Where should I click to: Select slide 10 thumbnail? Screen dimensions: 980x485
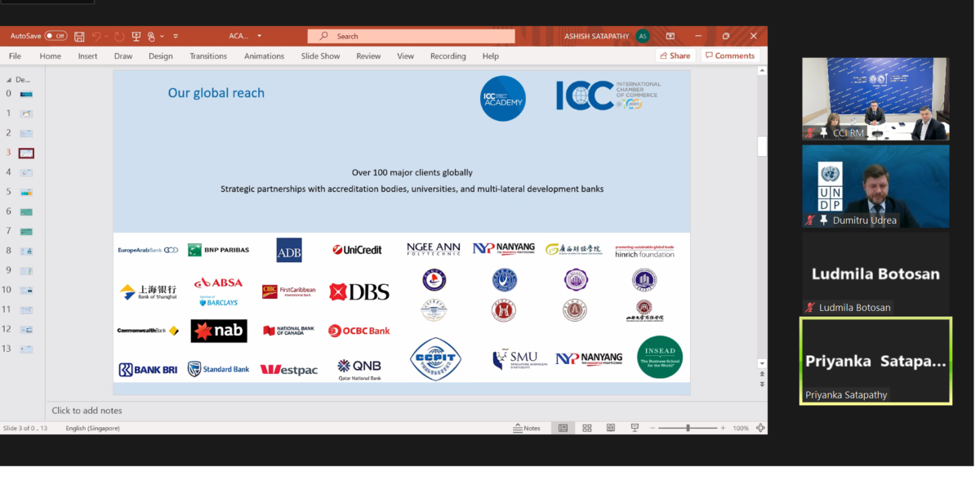(x=26, y=290)
